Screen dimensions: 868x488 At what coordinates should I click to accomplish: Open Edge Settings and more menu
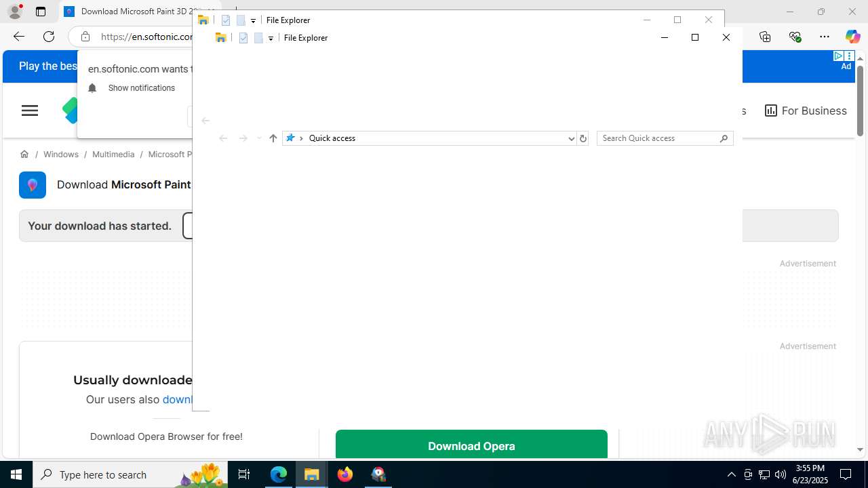click(x=825, y=37)
